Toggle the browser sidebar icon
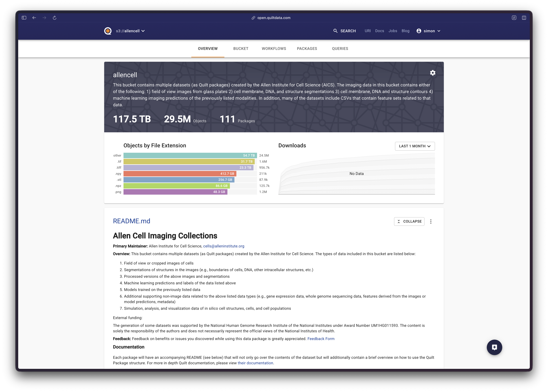This screenshot has width=548, height=392. pos(24,18)
